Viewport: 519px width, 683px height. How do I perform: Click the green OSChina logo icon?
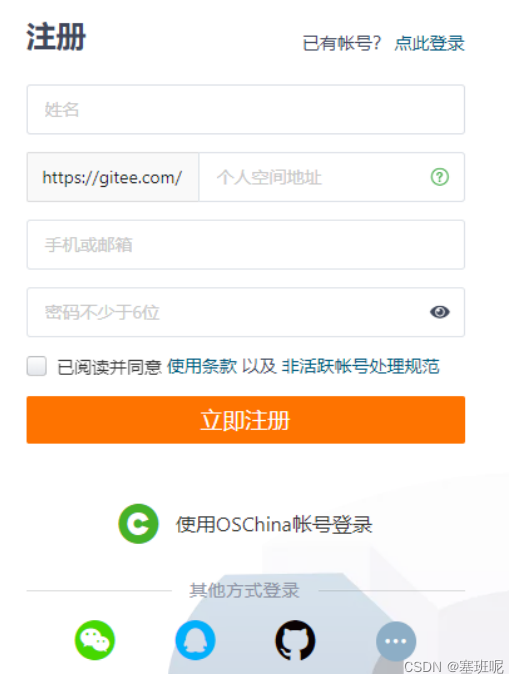138,524
